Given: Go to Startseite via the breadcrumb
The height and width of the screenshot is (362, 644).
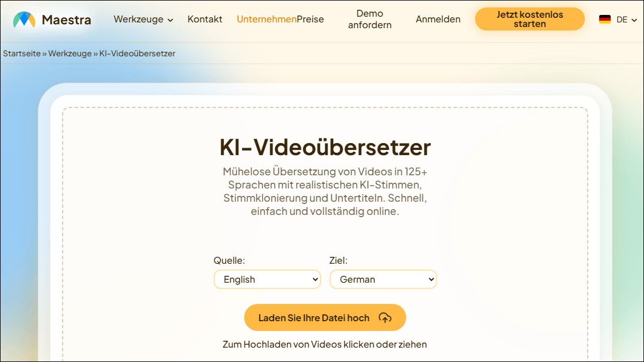Looking at the screenshot, I should point(22,53).
